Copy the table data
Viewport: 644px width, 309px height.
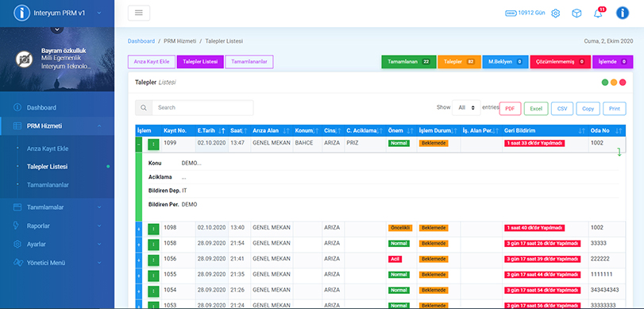point(588,109)
